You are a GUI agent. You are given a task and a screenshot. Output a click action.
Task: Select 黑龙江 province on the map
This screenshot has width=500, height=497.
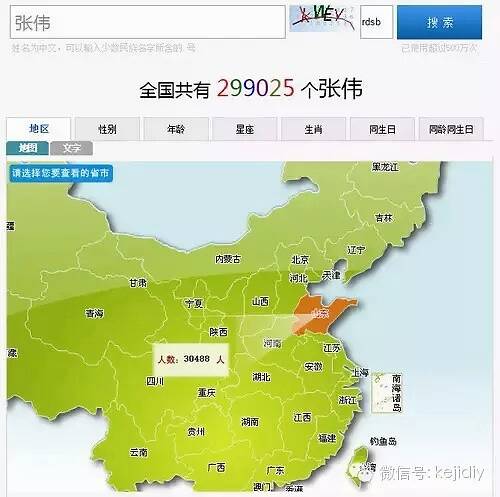[385, 166]
